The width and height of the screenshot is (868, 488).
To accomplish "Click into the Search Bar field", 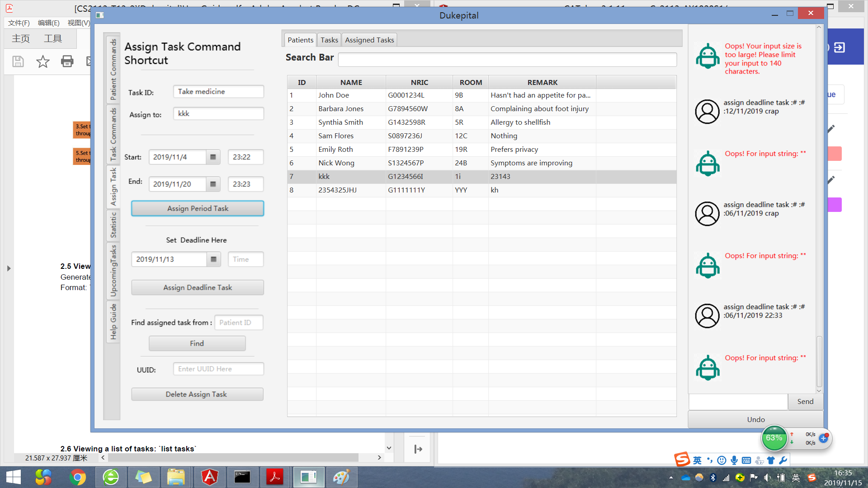I will click(x=507, y=59).
